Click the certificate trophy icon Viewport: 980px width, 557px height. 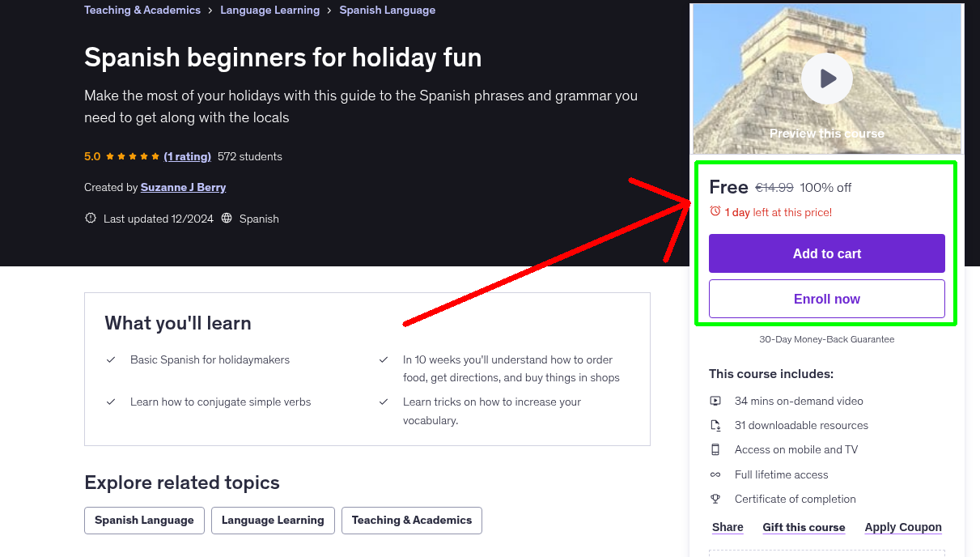click(715, 499)
